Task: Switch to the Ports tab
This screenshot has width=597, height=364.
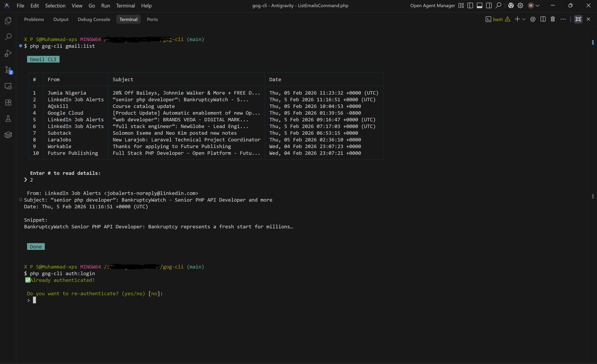Action: [152, 19]
